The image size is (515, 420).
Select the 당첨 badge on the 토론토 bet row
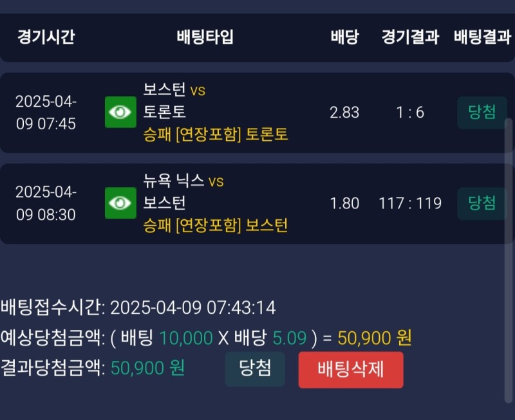[482, 113]
